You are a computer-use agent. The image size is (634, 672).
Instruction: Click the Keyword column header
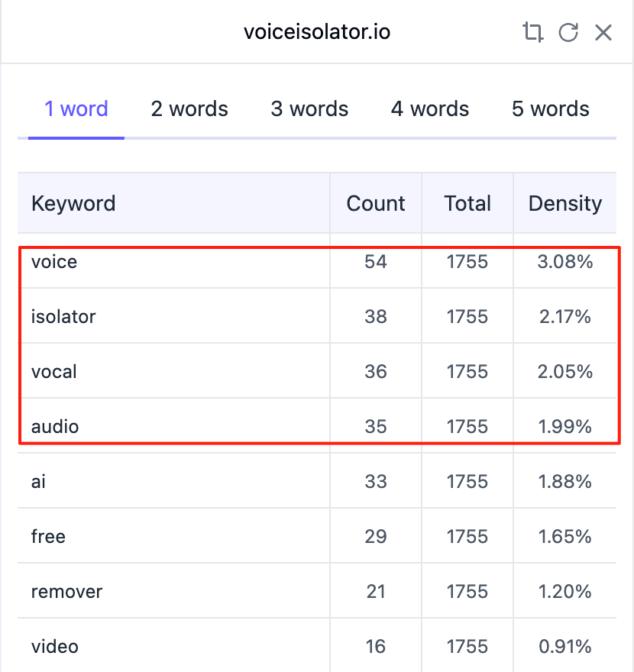click(73, 203)
